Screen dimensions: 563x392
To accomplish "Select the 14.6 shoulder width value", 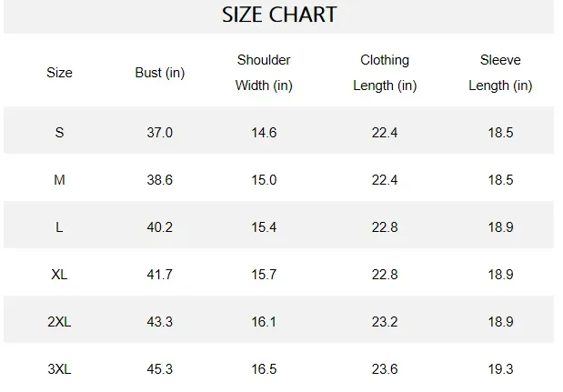I will [264, 133].
